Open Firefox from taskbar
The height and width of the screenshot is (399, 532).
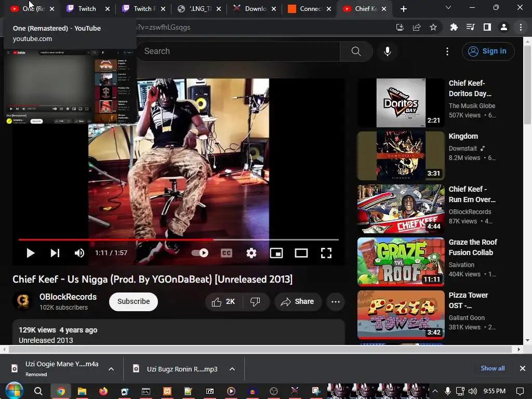click(x=103, y=391)
